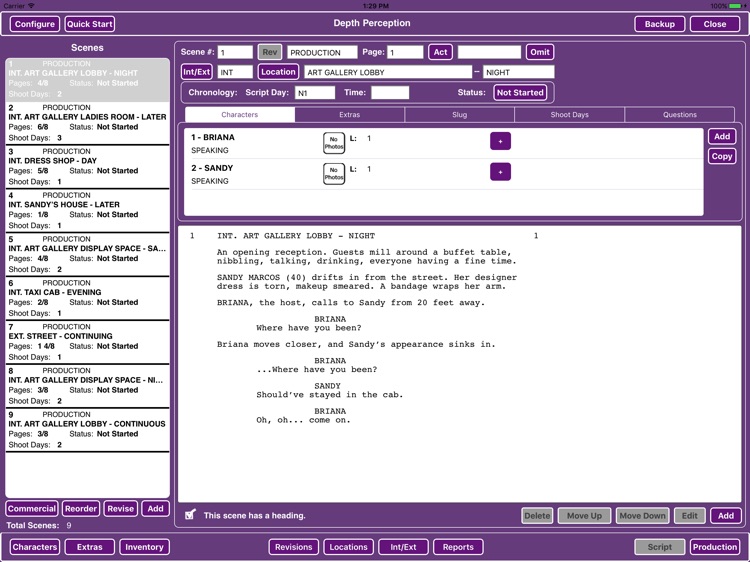Click the Copy button beside the characters list
This screenshot has height=562, width=750.
click(x=722, y=156)
